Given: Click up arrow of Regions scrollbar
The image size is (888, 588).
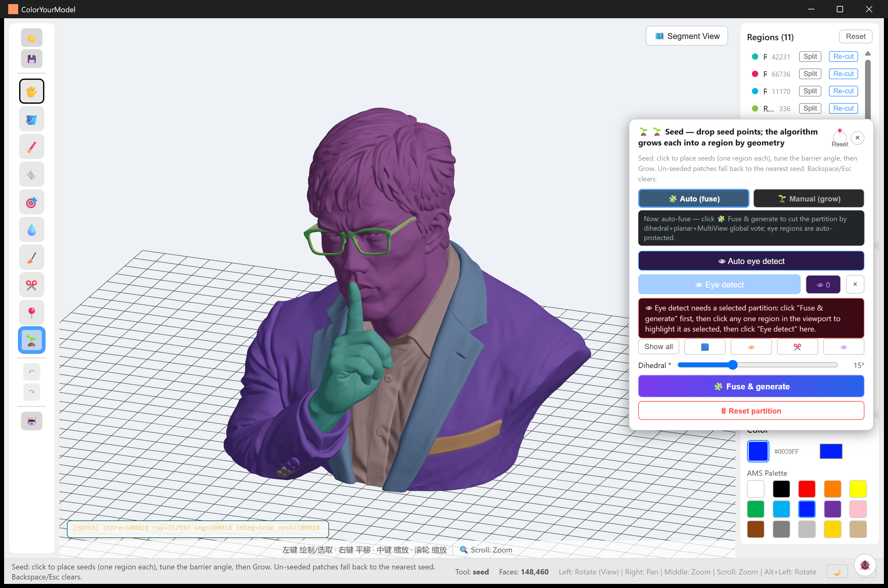Looking at the screenshot, I should (867, 54).
